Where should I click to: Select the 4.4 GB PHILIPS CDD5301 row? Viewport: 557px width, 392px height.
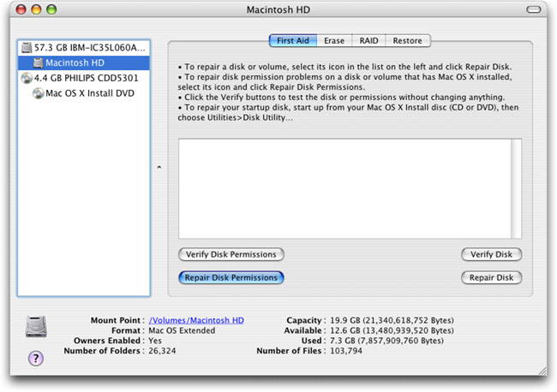tap(84, 78)
